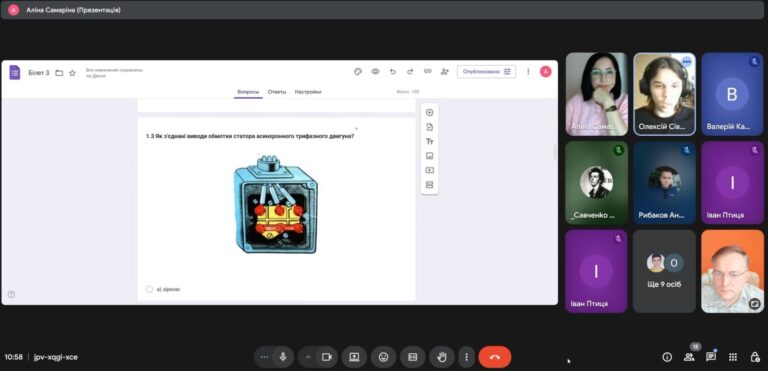Add a new question from side toolbar
Image resolution: width=768 pixels, height=371 pixels.
coord(430,112)
